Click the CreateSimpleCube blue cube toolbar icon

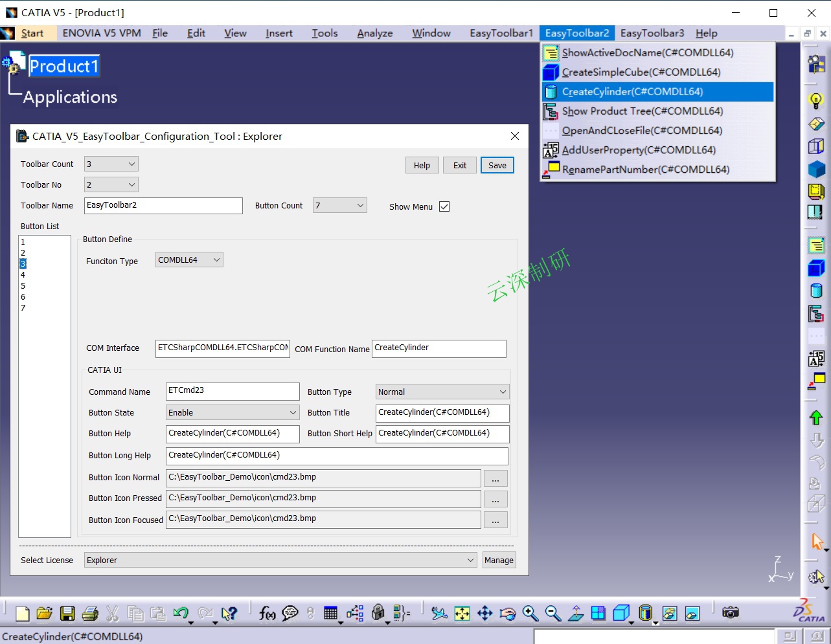point(816,268)
